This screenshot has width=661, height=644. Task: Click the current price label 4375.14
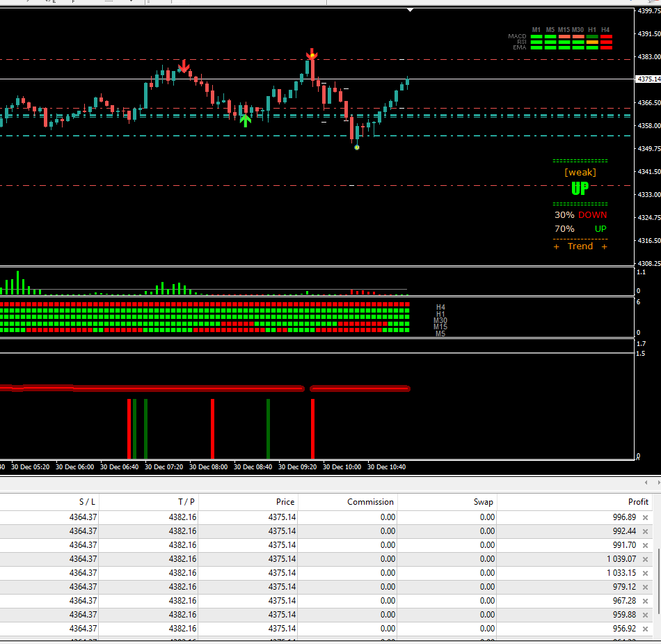(x=648, y=79)
